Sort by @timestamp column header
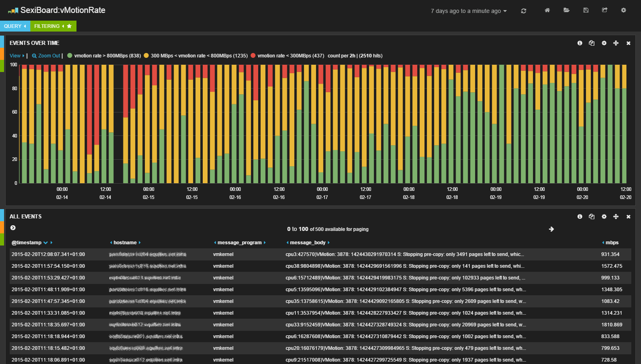 [26, 243]
